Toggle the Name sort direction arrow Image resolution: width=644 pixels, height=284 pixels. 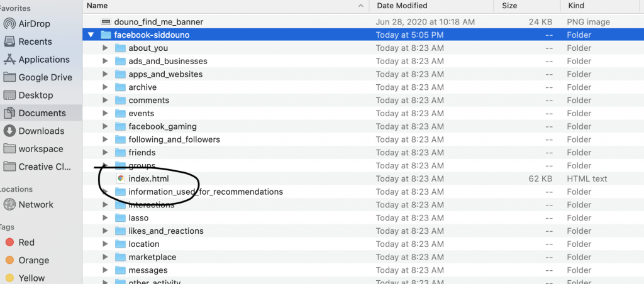pyautogui.click(x=360, y=6)
